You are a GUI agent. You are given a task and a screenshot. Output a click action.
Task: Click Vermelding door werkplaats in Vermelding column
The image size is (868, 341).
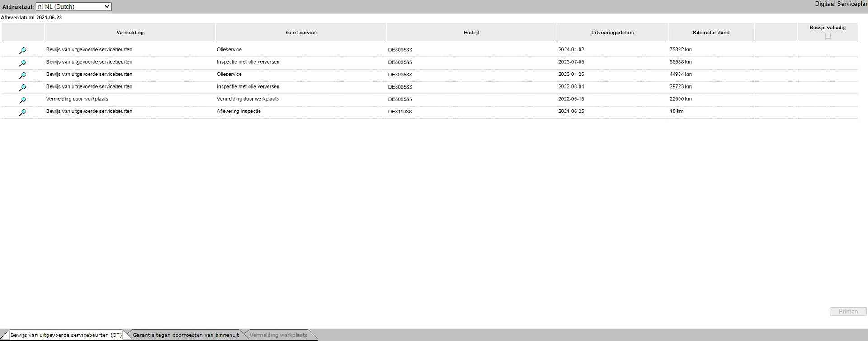click(x=77, y=99)
